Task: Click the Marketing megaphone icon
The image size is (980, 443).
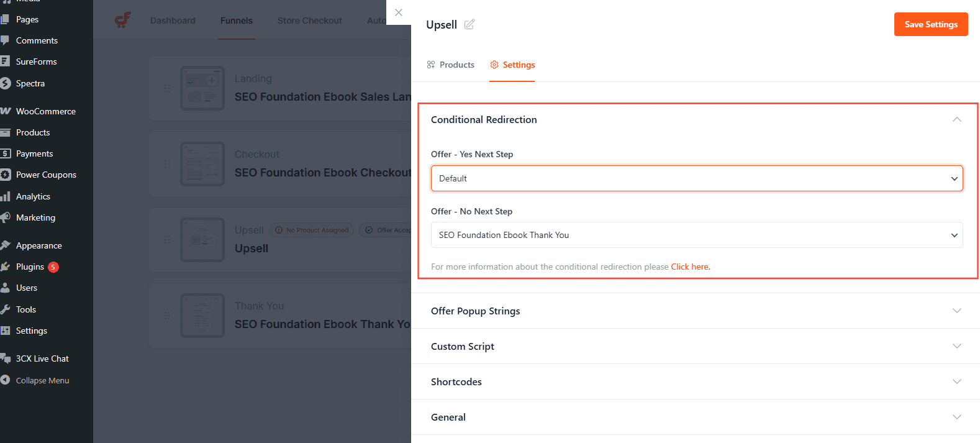Action: click(x=5, y=217)
